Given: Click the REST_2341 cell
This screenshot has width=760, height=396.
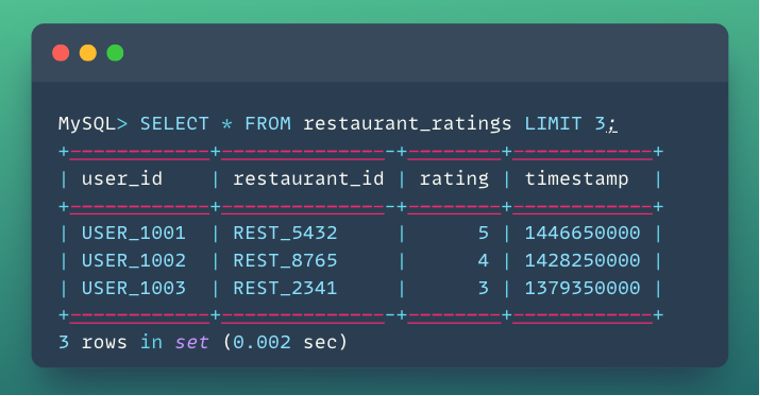Looking at the screenshot, I should click(285, 288).
